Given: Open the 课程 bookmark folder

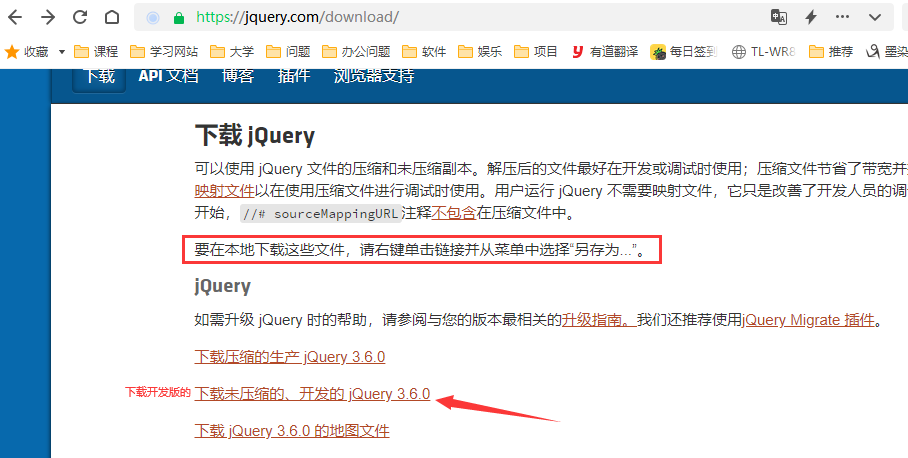Looking at the screenshot, I should [x=96, y=52].
